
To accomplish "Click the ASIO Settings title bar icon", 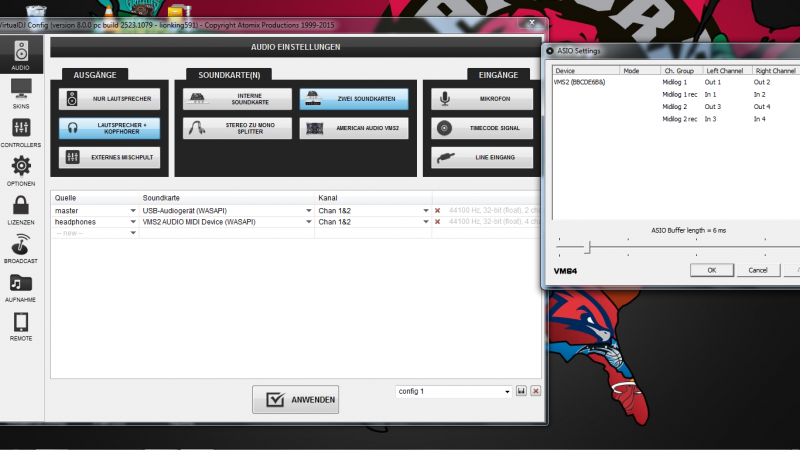I will pos(549,51).
